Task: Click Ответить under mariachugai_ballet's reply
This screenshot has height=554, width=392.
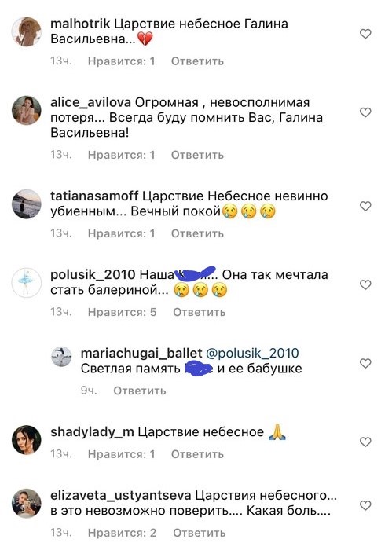Action: [x=140, y=391]
